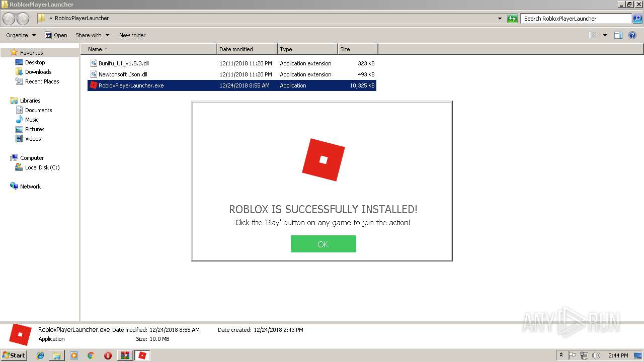Click the Forward navigation button
The width and height of the screenshot is (644, 362).
click(23, 19)
